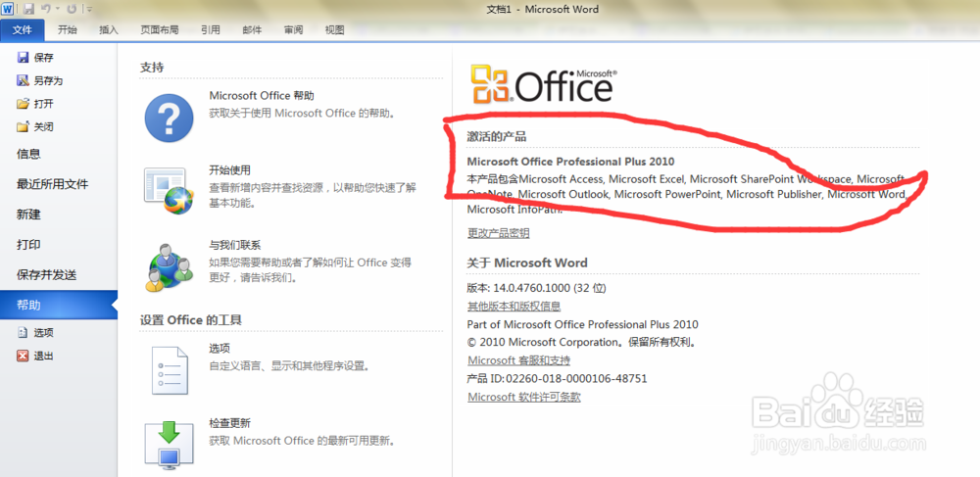Image resolution: width=980 pixels, height=477 pixels.
Task: Click the 获取 Microsoft Office 的最新可用更新 description
Action: point(302,441)
